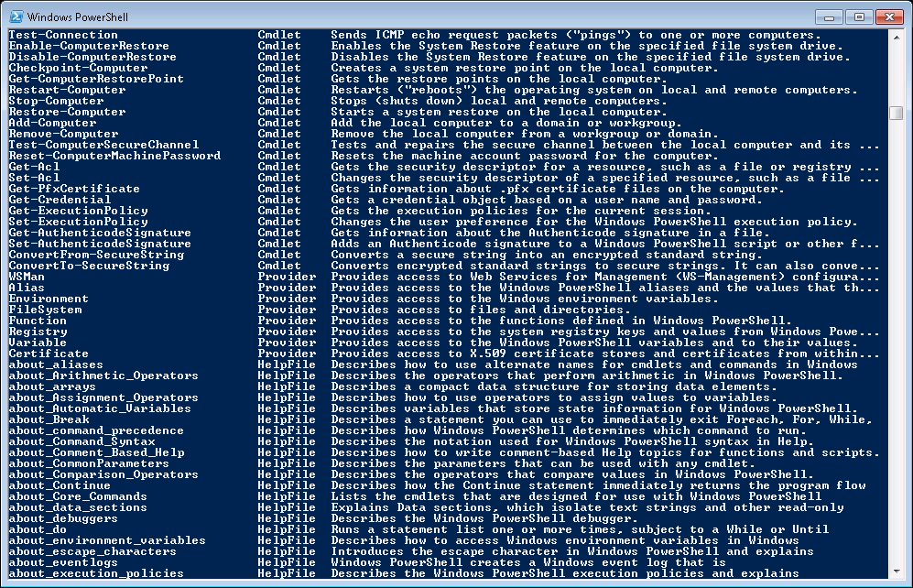Select the Disable-ComputerRestore cmdlet name

(92, 57)
